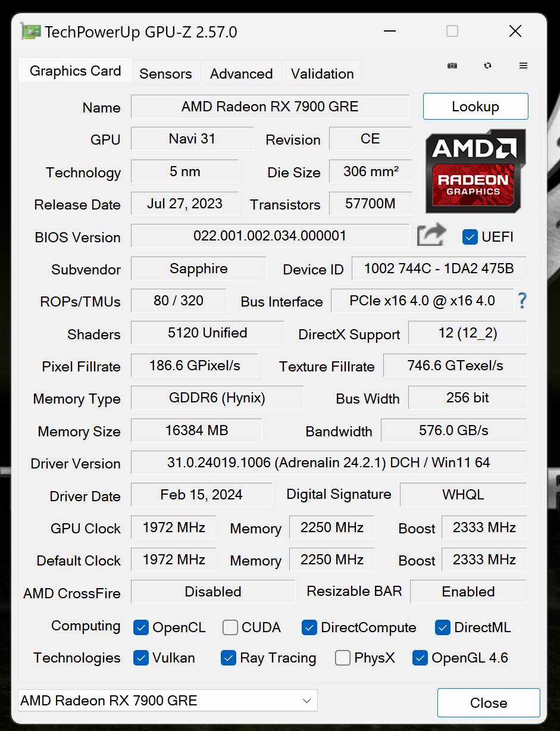Screen dimensions: 560x731
Task: Click the refresh icon in the toolbar
Action: 488,65
